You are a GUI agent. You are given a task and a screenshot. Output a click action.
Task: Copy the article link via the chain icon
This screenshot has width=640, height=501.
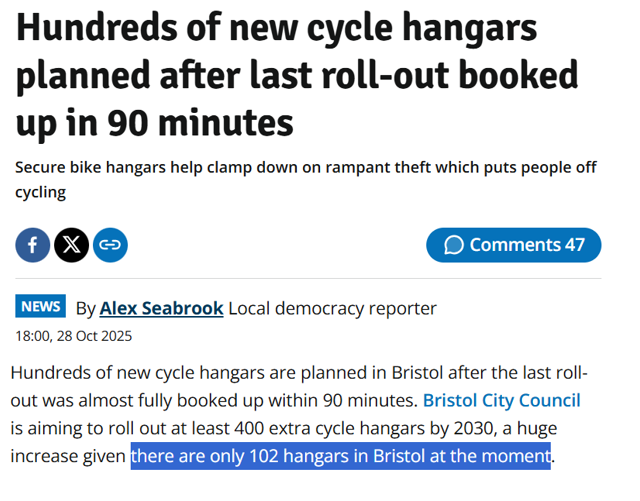coord(110,245)
